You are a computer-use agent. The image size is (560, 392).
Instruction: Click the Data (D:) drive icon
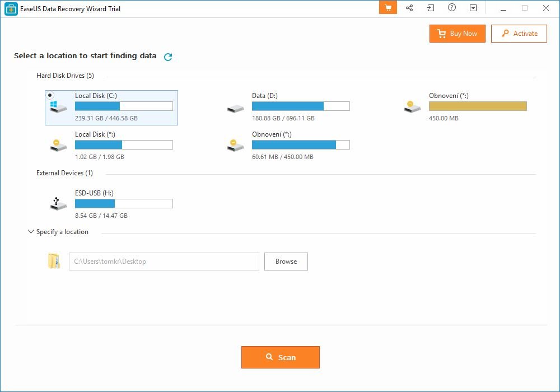point(235,108)
